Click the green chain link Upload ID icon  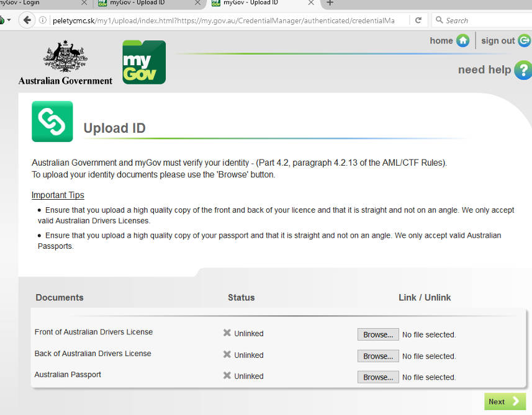[x=52, y=122]
